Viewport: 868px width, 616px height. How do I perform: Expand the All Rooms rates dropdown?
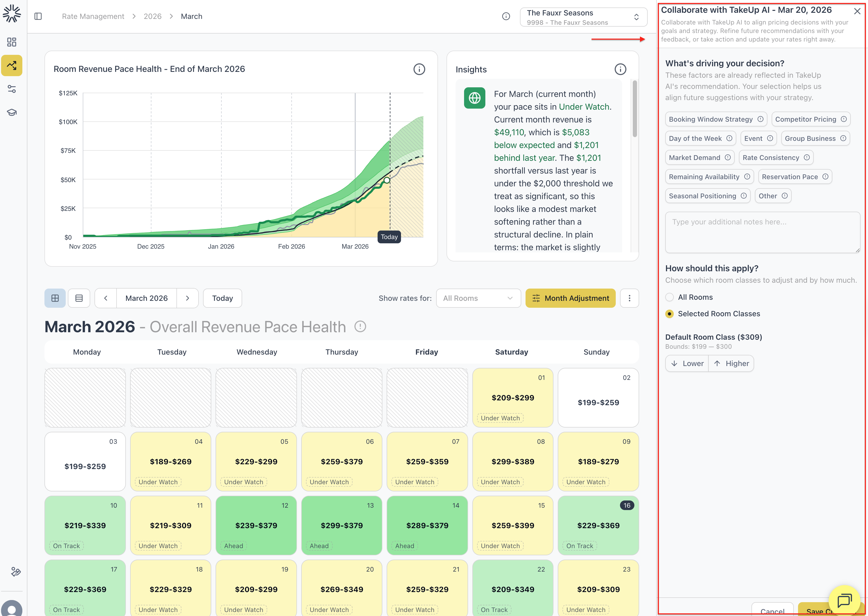(x=478, y=298)
